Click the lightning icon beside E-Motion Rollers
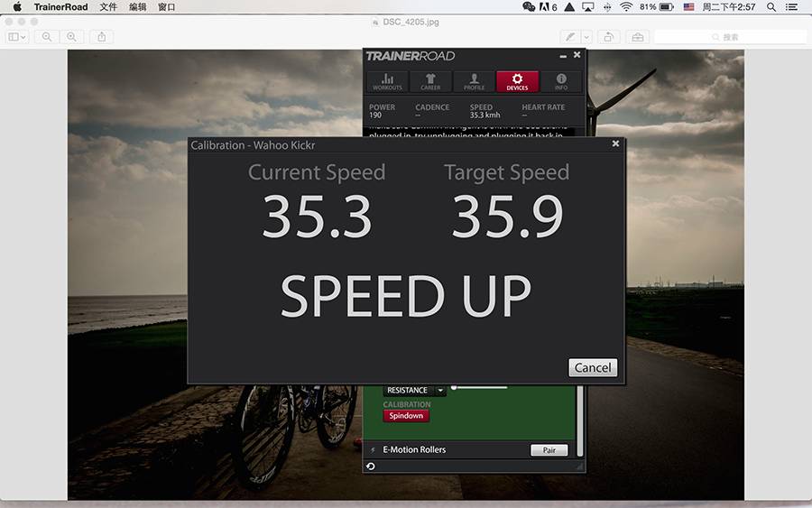Viewport: 812px width, 508px height. [x=373, y=450]
